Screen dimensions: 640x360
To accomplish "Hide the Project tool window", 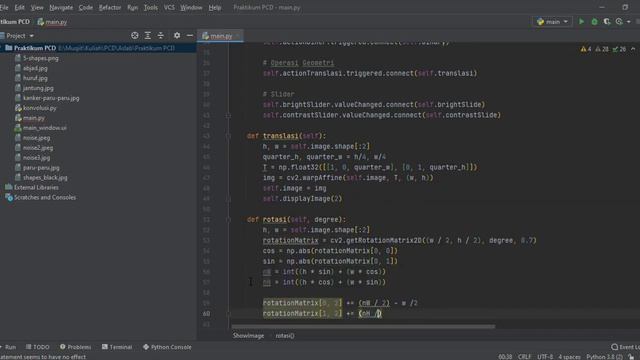I will coord(190,36).
